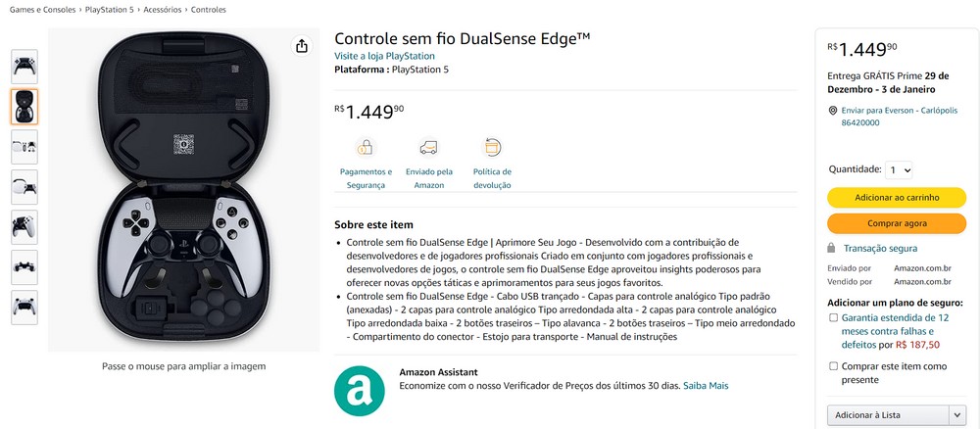Viewport: 980px width, 429px height.
Task: Open the Visite a loja PlayStation link
Action: 384,56
